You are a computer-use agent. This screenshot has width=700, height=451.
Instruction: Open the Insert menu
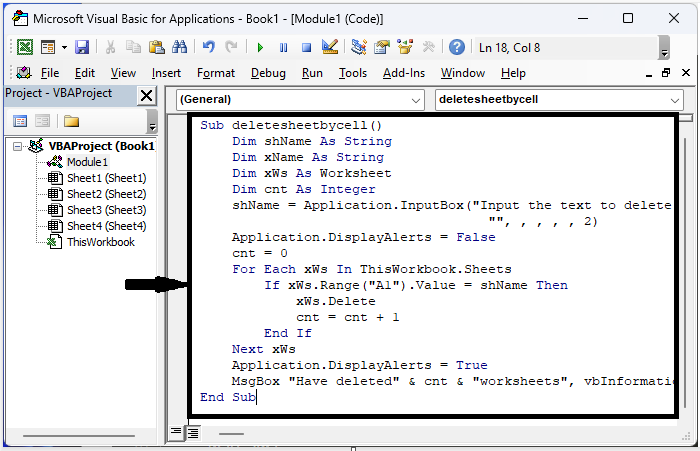click(x=166, y=73)
